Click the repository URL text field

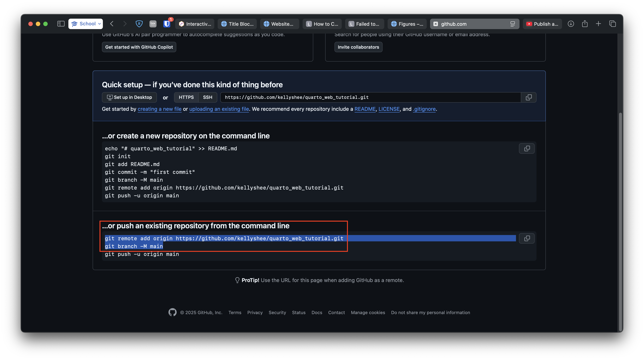click(370, 97)
